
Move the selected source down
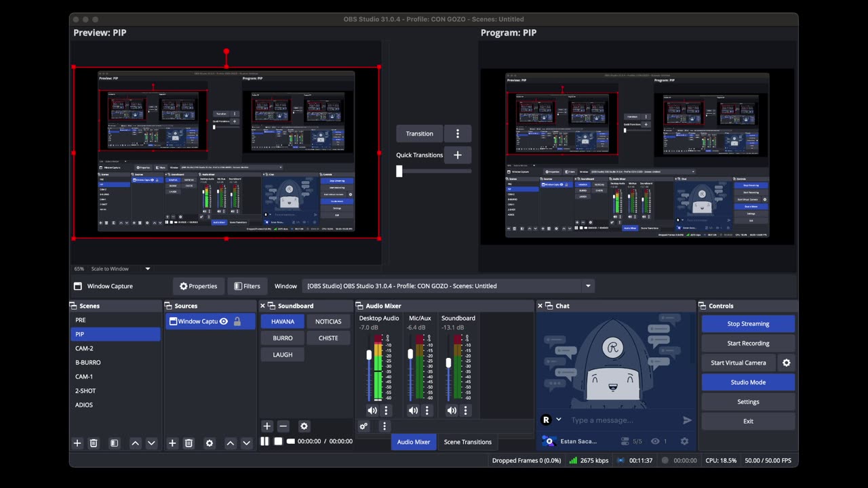point(246,443)
